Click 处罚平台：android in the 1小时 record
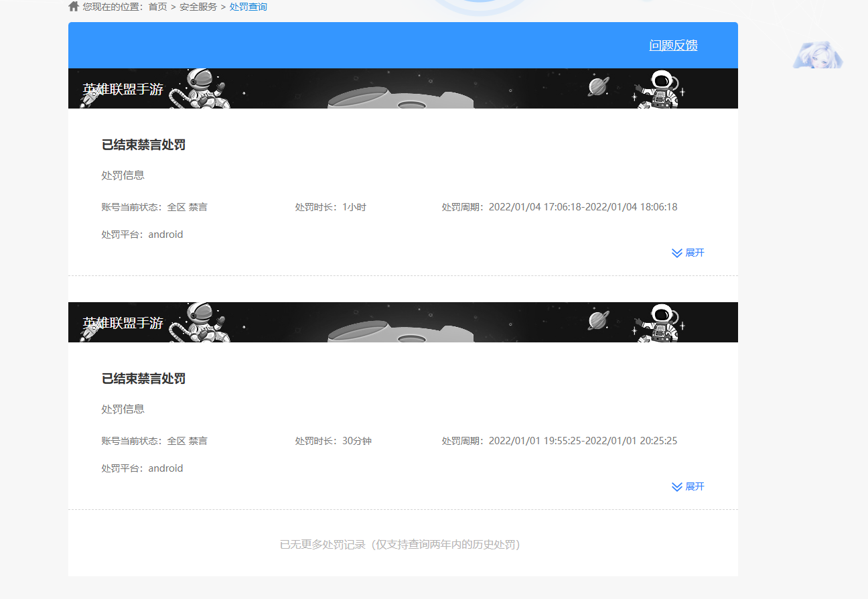The image size is (868, 599). tap(142, 235)
